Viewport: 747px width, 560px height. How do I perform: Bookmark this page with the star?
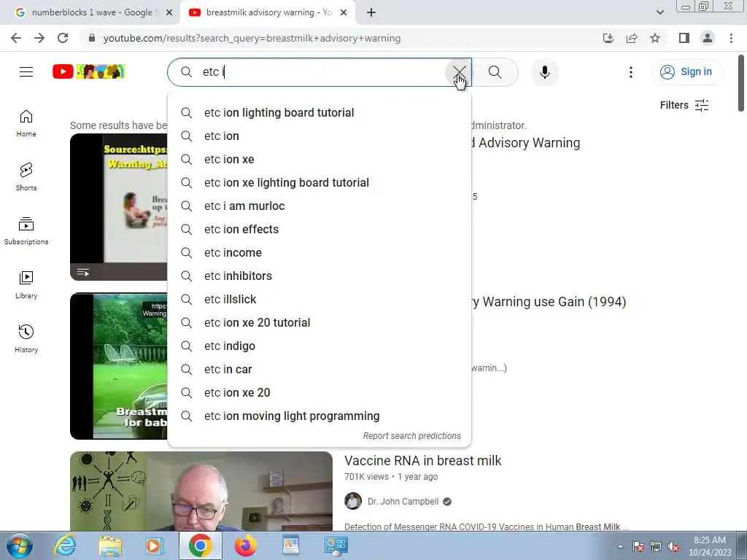[x=655, y=38]
